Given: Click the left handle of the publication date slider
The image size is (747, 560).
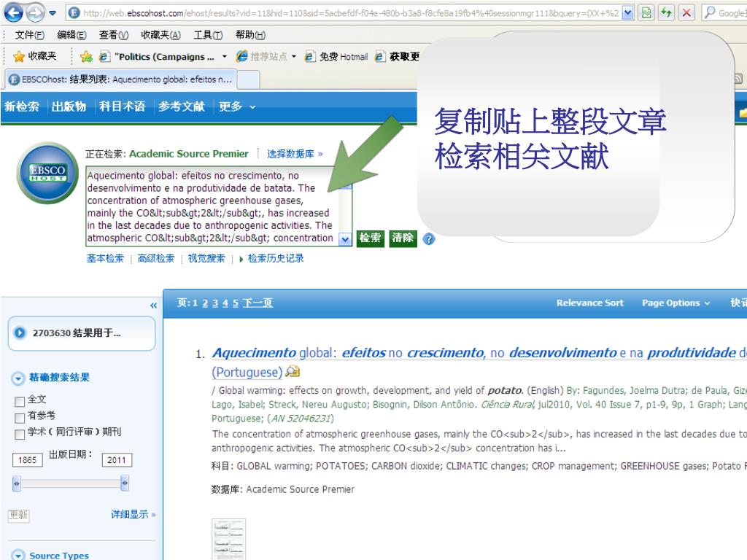Looking at the screenshot, I should (17, 483).
